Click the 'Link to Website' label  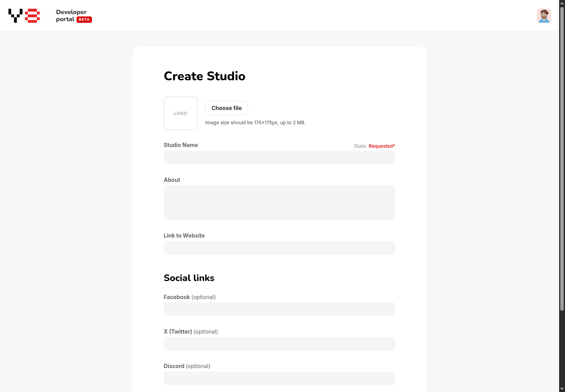[184, 236]
